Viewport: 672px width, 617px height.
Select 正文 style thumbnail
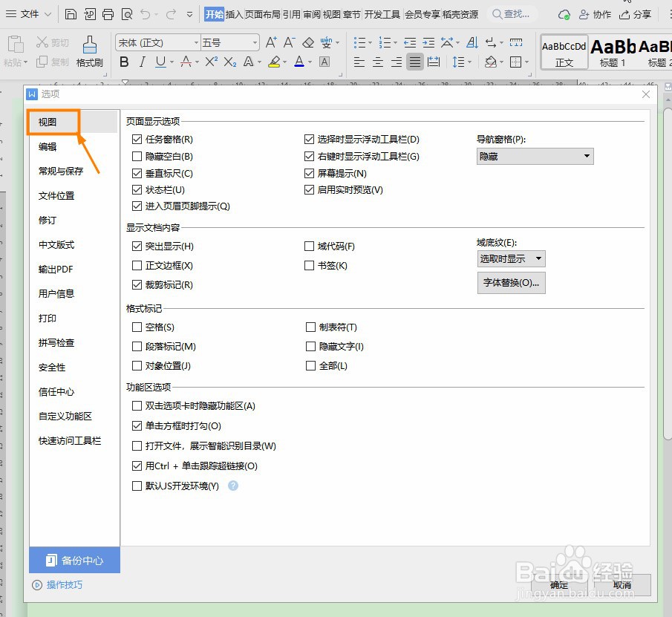[x=564, y=53]
